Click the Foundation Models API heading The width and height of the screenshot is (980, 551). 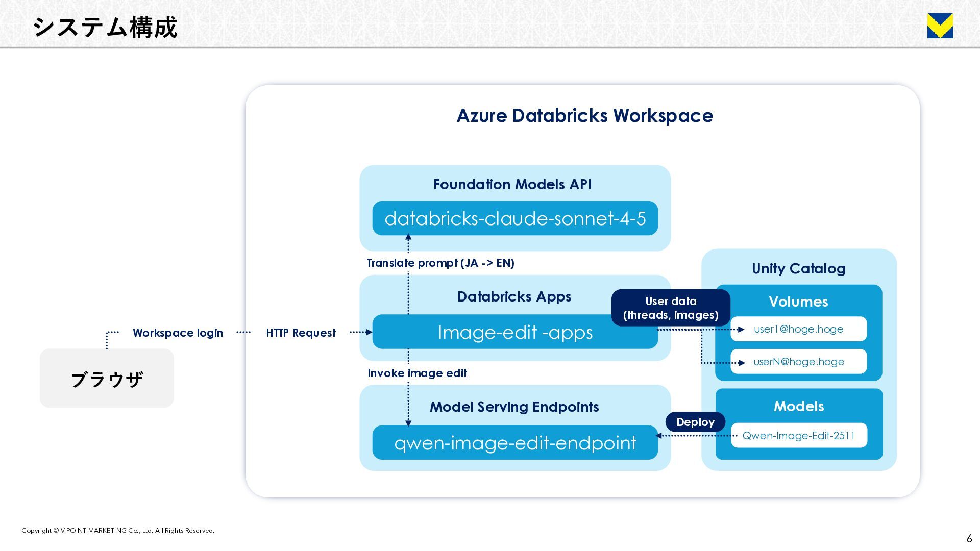(x=512, y=184)
